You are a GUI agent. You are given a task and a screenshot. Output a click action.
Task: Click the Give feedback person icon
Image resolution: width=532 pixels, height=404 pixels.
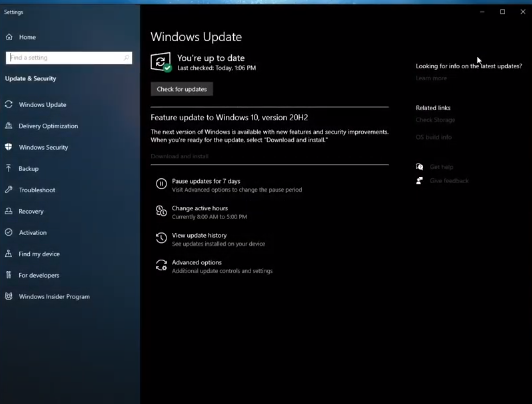coord(420,180)
